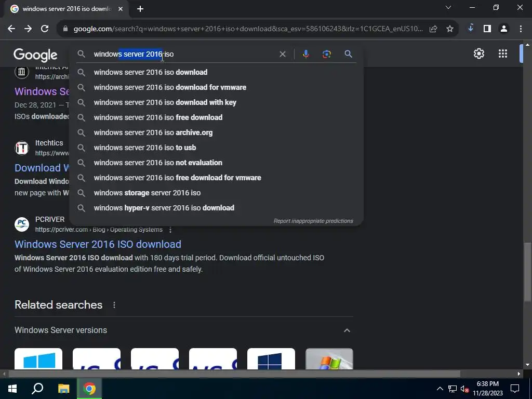532x399 pixels.
Task: Collapse the Windows Server versions section
Action: click(347, 330)
